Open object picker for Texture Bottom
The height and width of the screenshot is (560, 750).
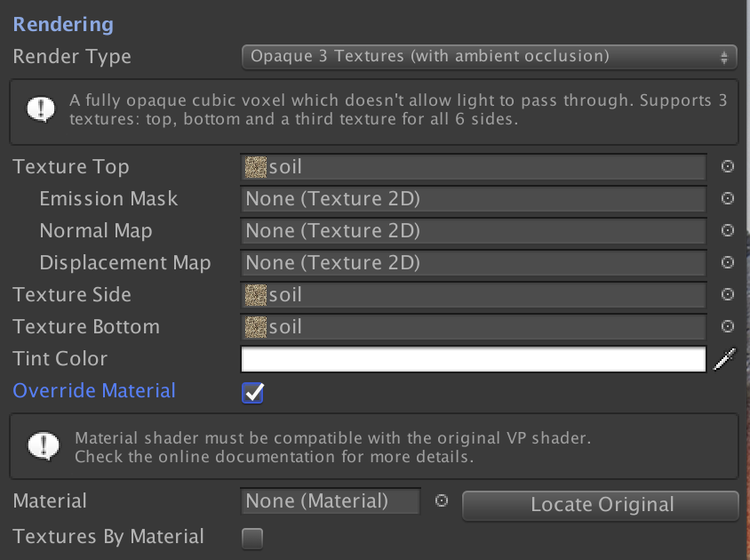pos(728,326)
